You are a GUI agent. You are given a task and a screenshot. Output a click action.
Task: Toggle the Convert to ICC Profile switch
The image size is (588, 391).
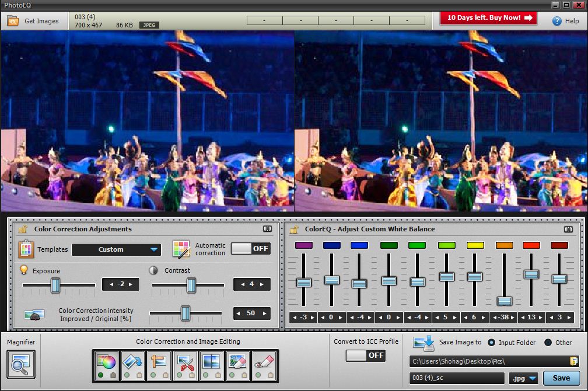(366, 355)
